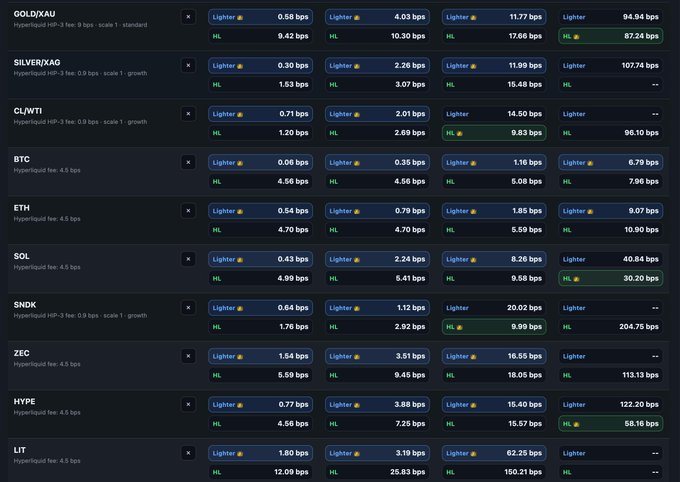Click LIT HL 25.83 bps cell
Viewport: 680px width, 482px height.
coord(377,472)
